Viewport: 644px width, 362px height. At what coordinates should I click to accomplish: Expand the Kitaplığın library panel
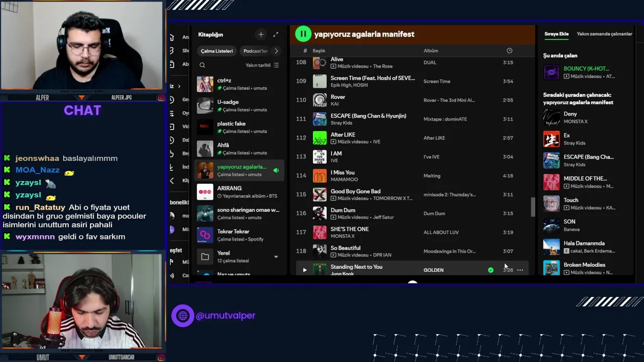pyautogui.click(x=276, y=35)
